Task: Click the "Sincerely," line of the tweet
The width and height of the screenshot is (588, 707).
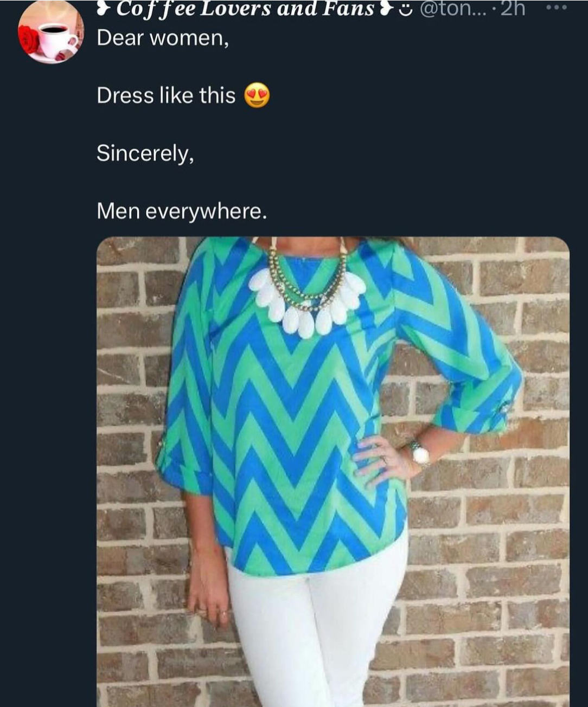Action: coord(145,153)
